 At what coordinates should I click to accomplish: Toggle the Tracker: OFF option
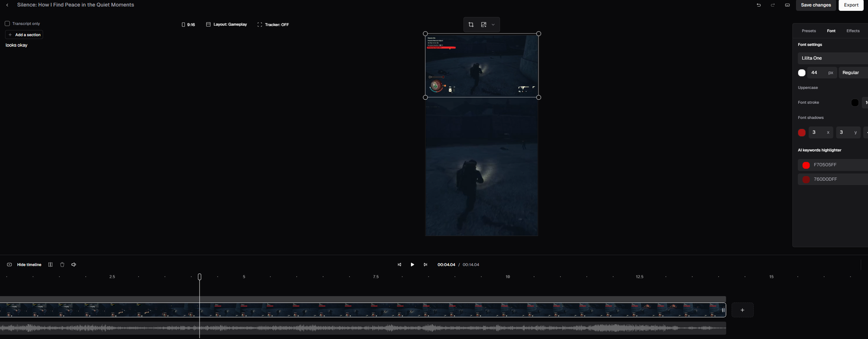tap(273, 25)
